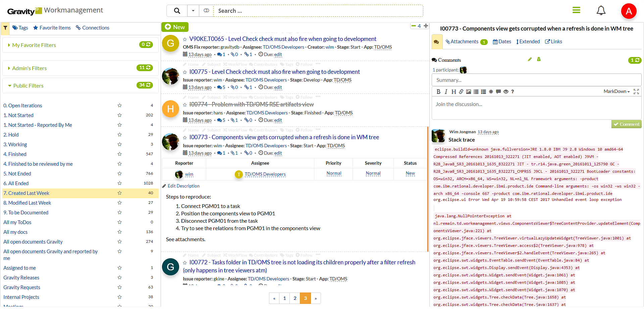644x322 pixels.
Task: Open the search options dropdown arrow
Action: (193, 11)
